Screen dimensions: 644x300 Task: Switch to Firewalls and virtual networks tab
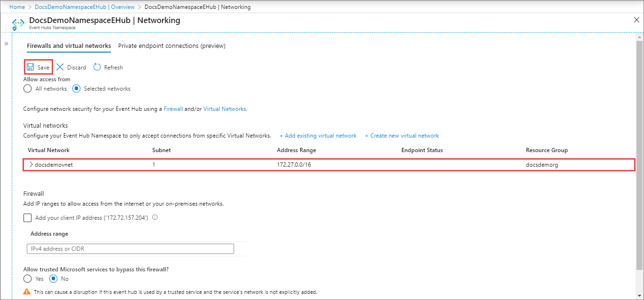tap(69, 46)
